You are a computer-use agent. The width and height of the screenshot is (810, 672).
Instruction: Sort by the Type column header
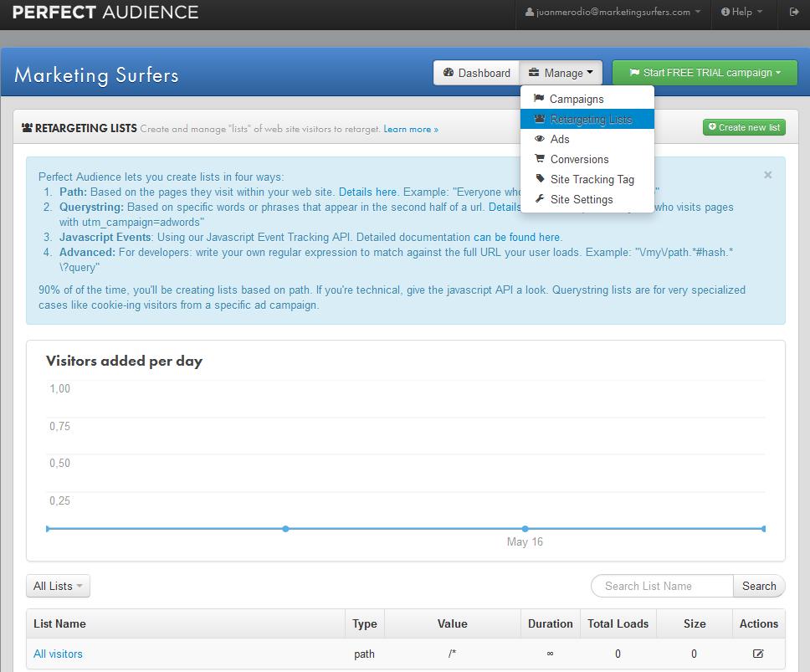364,624
